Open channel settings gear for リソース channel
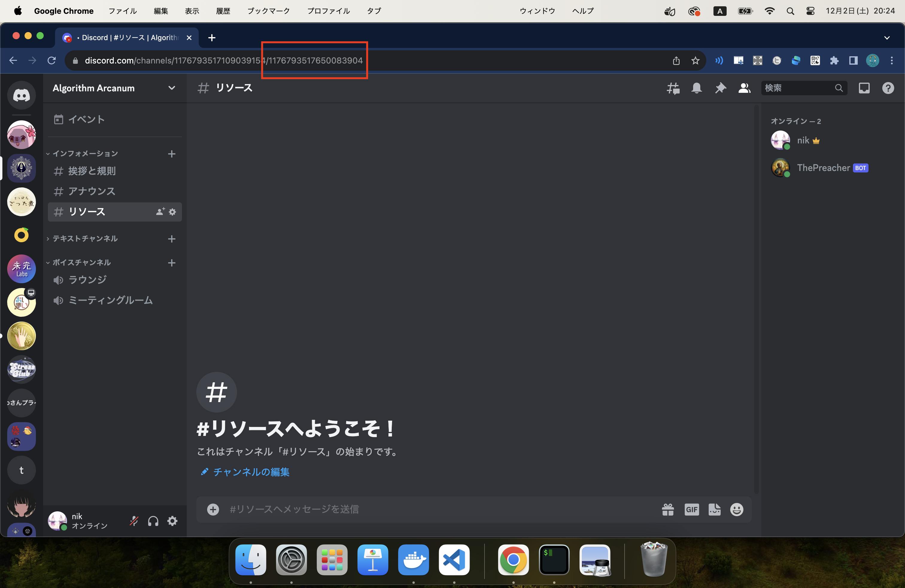905x588 pixels. [172, 212]
